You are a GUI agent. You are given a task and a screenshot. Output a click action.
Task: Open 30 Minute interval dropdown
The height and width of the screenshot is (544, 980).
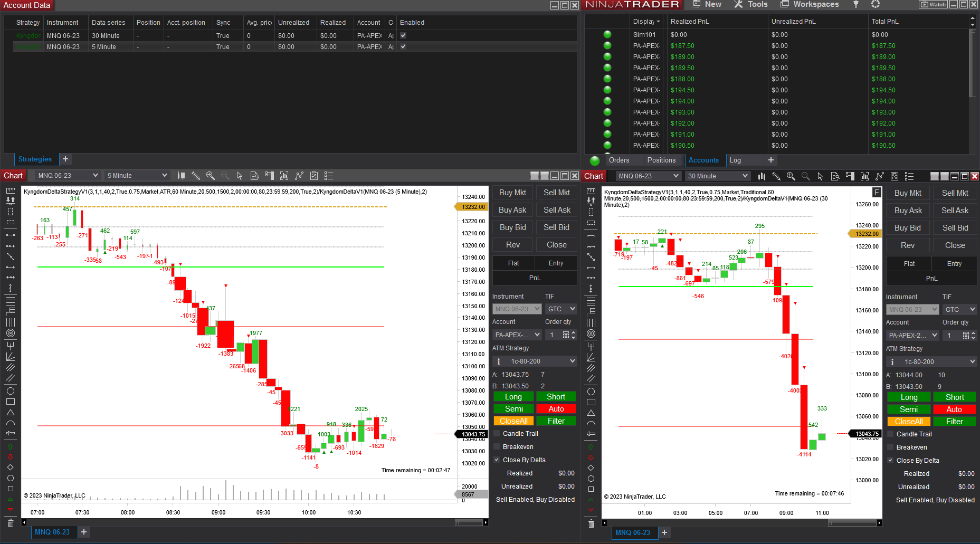click(x=717, y=176)
